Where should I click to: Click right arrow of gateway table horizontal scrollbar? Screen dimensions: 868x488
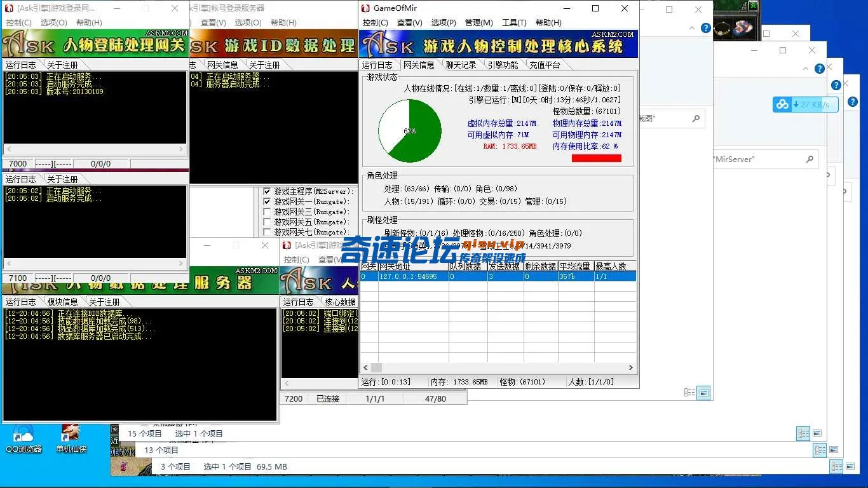click(x=631, y=367)
